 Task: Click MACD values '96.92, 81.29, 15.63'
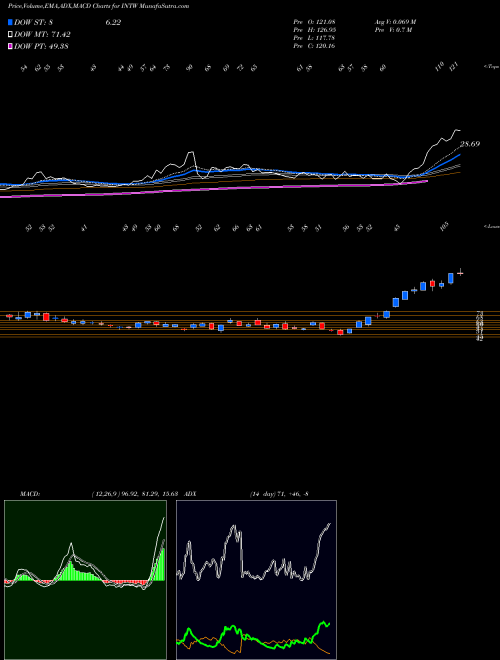click(x=152, y=494)
